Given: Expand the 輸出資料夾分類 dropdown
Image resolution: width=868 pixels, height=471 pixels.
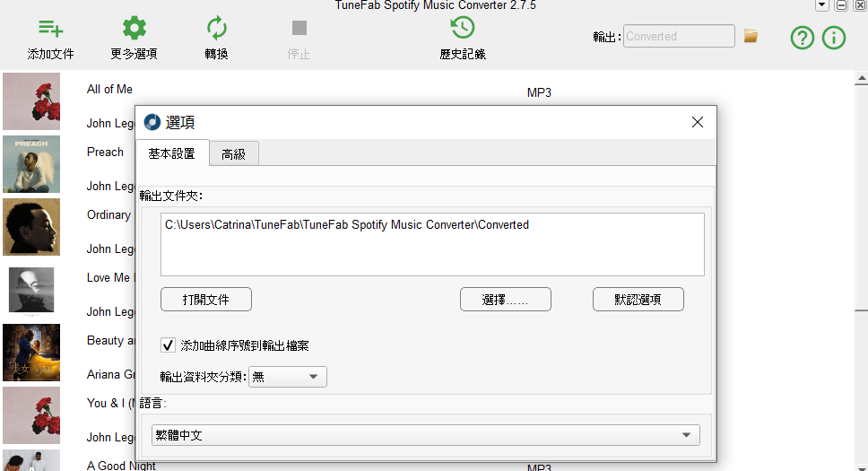Looking at the screenshot, I should point(288,377).
